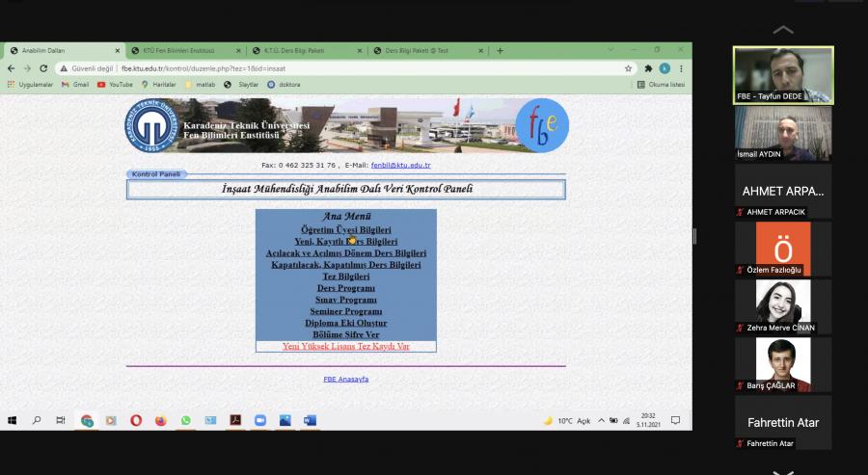Open the Windows Start menu
868x475 pixels.
tap(12, 420)
